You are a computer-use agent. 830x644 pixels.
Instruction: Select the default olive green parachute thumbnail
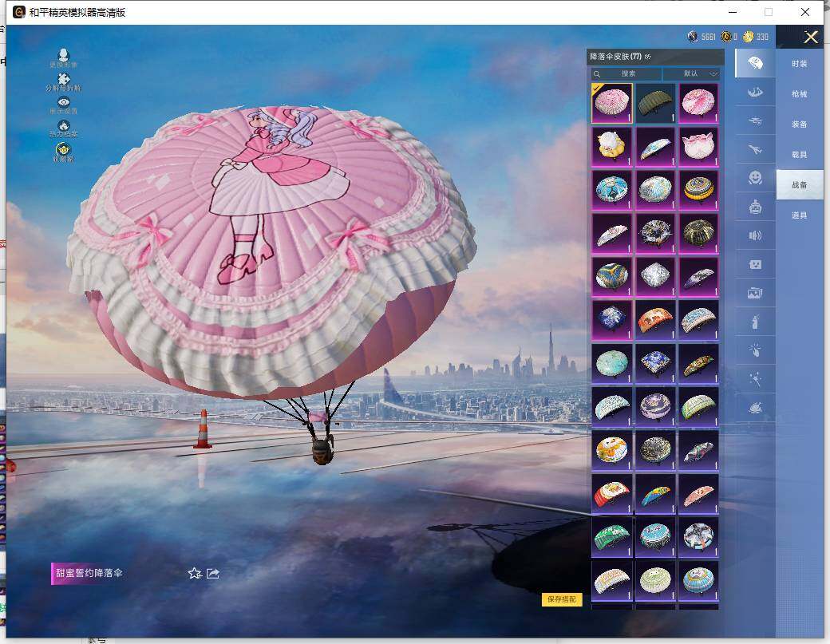pyautogui.click(x=654, y=103)
